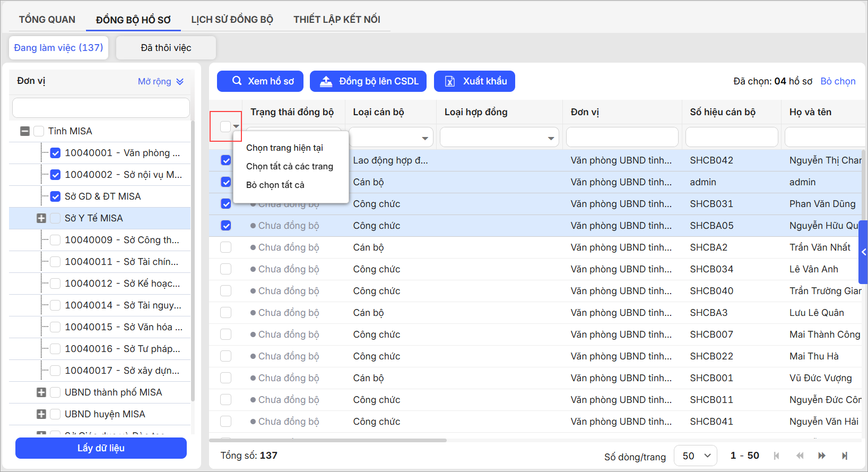The height and width of the screenshot is (472, 868).
Task: Tick the checkbox for row SHCBA2
Action: click(226, 247)
